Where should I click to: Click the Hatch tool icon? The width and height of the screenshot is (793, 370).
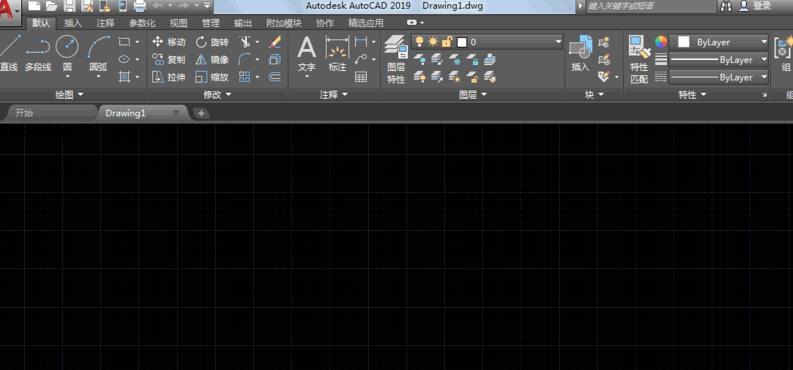(124, 77)
